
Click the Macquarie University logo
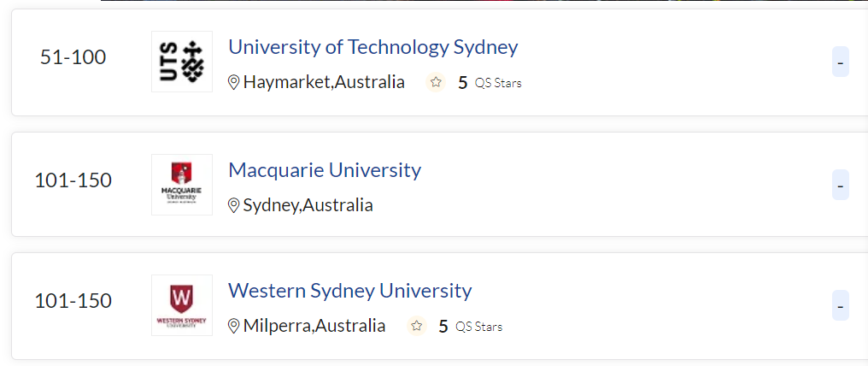181,185
